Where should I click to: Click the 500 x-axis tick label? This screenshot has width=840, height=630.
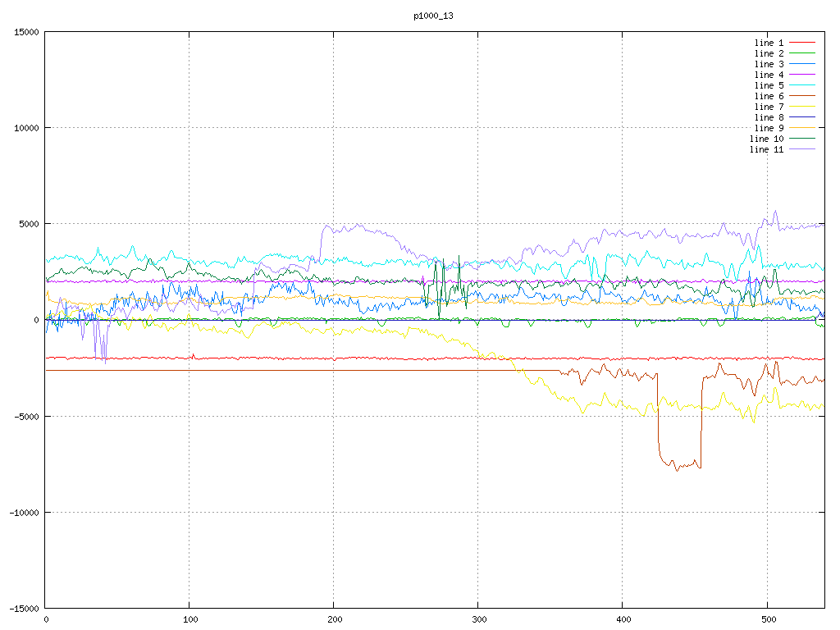pyautogui.click(x=767, y=620)
